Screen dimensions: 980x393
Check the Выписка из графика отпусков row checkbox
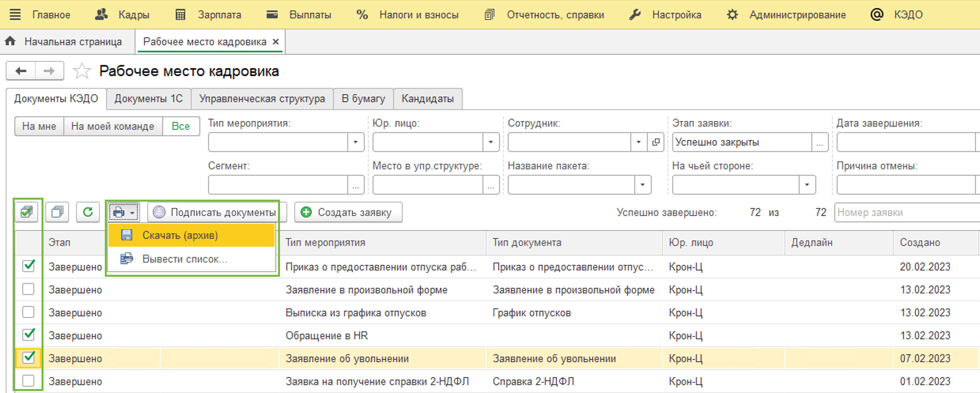point(28,312)
